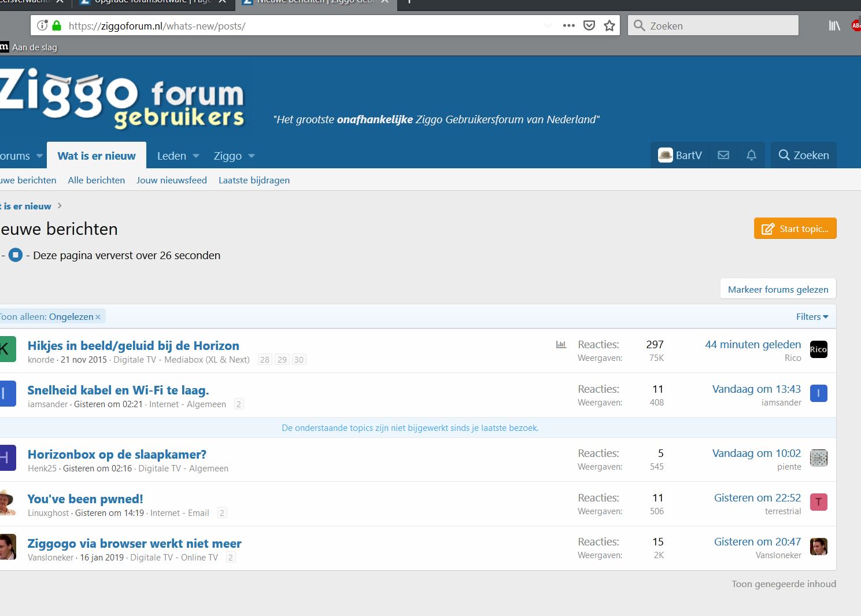Open Rico's avatar on the Hikjes thread
This screenshot has width=861, height=616.
click(x=818, y=349)
